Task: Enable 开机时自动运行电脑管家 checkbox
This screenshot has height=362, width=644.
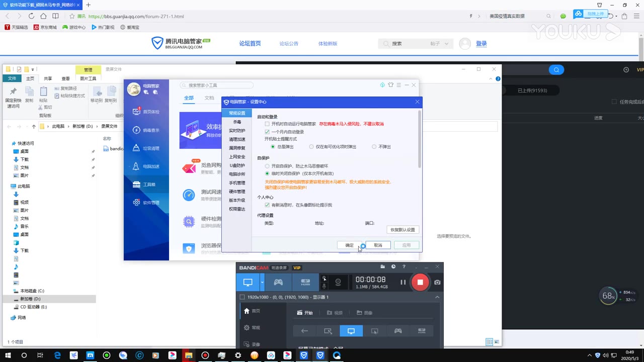Action: pos(267,124)
